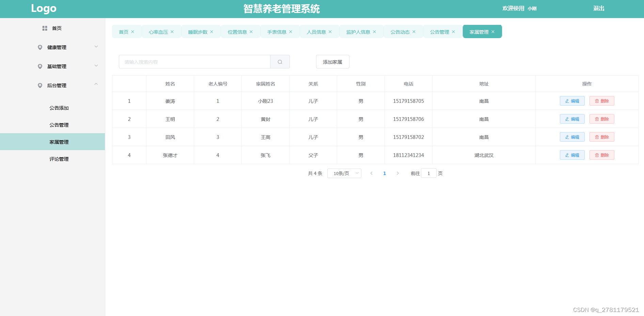Click the 家属姓名 column header
The width and height of the screenshot is (644, 316).
pyautogui.click(x=265, y=84)
